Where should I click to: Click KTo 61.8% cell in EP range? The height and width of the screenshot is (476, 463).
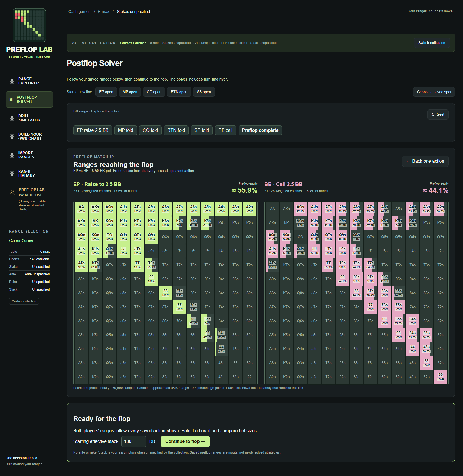click(95, 265)
